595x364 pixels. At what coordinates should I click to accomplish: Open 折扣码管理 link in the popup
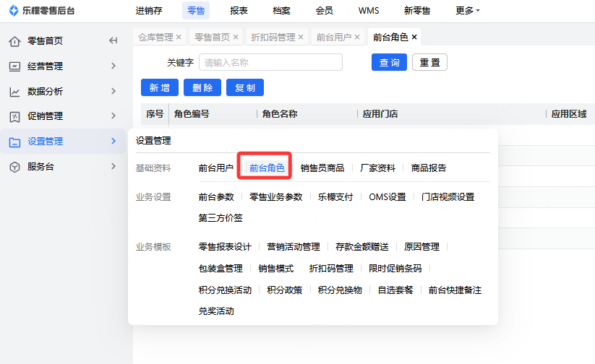pos(331,269)
